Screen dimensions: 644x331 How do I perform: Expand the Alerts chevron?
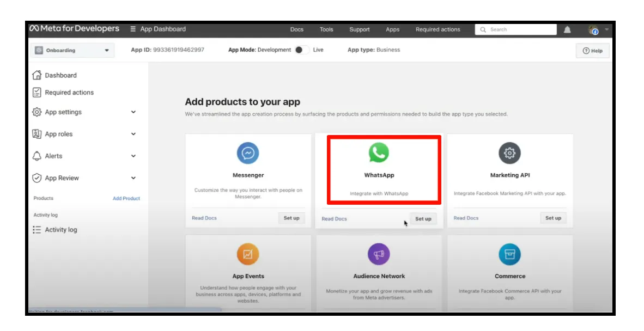coord(133,156)
